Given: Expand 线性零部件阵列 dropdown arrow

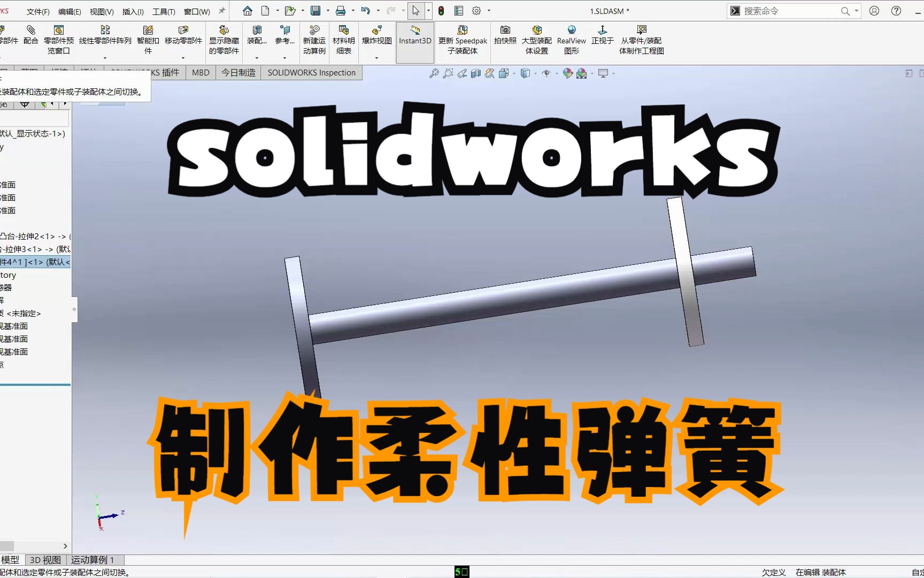Looking at the screenshot, I should pos(105,58).
